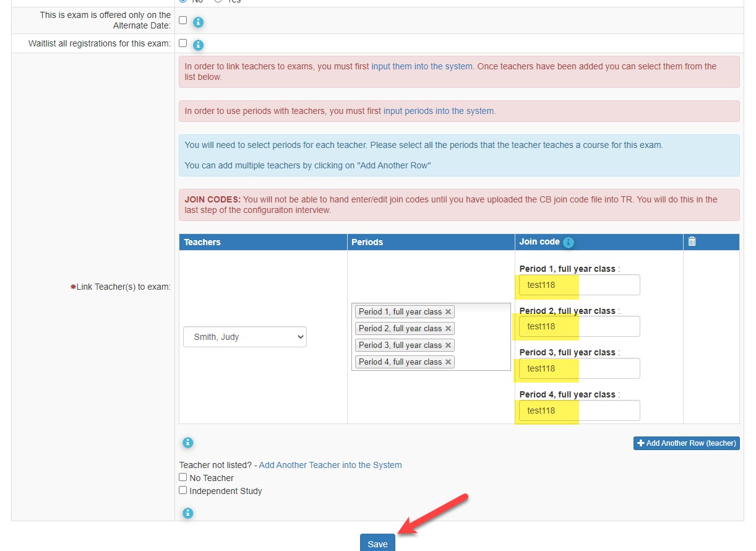Screen dimensions: 756x551
Task: Click info icon below Independent Study option
Action: 188,513
